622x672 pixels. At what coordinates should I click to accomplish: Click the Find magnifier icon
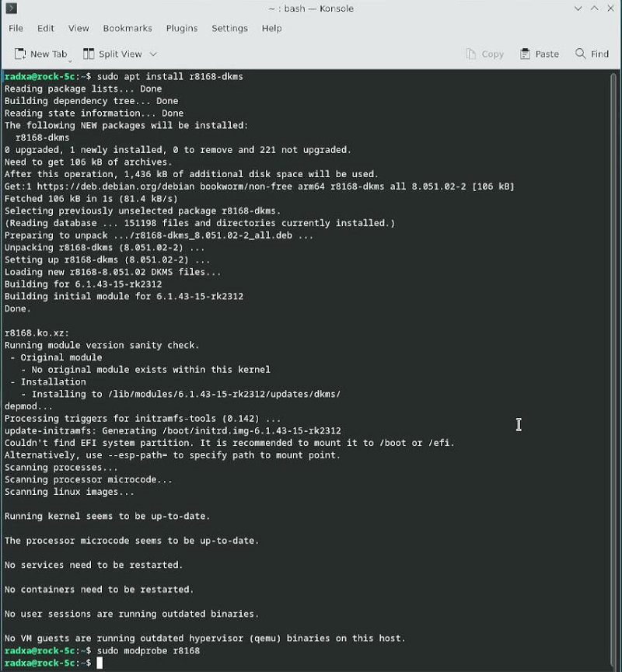(580, 54)
